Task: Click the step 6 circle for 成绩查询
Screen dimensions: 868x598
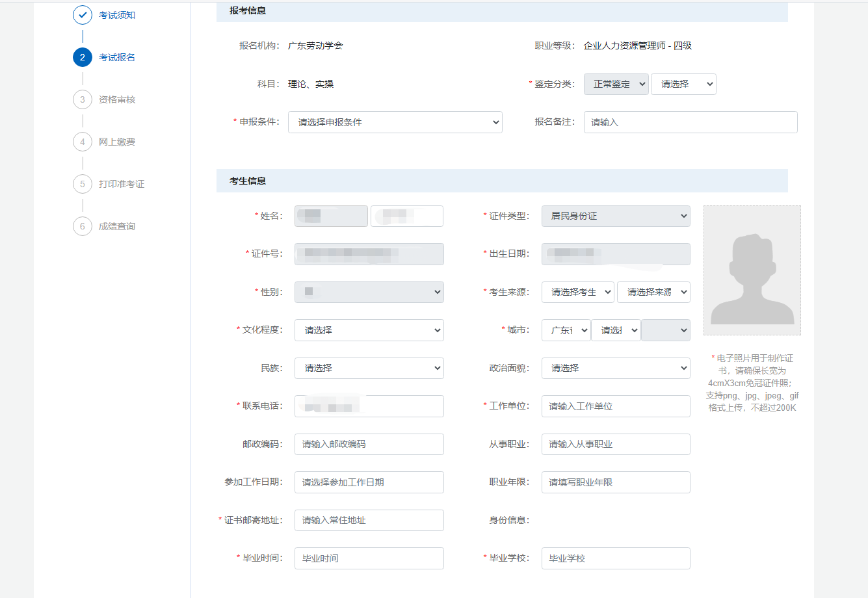Action: pos(83,226)
